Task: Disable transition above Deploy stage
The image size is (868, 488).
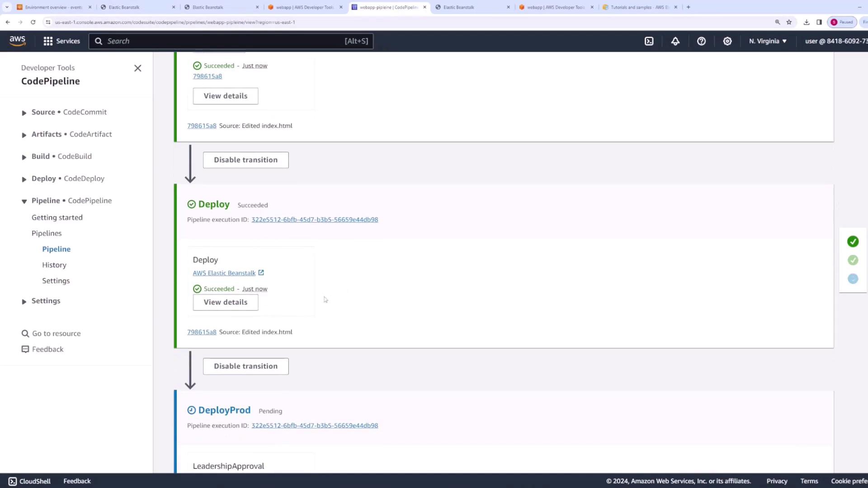Action: point(245,160)
